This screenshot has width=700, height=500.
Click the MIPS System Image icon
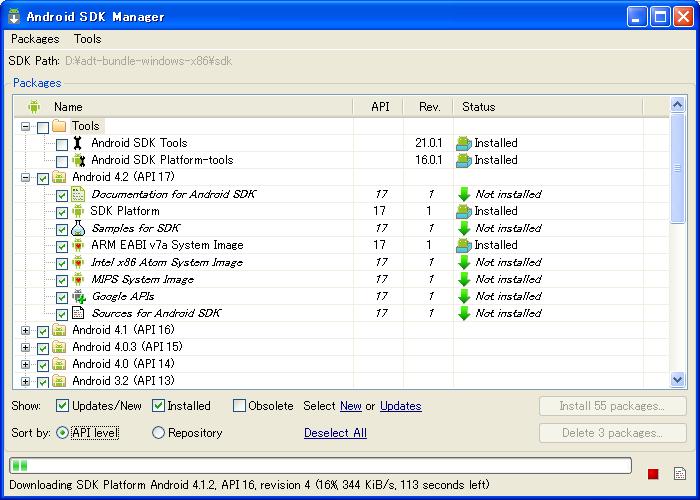pyautogui.click(x=78, y=279)
